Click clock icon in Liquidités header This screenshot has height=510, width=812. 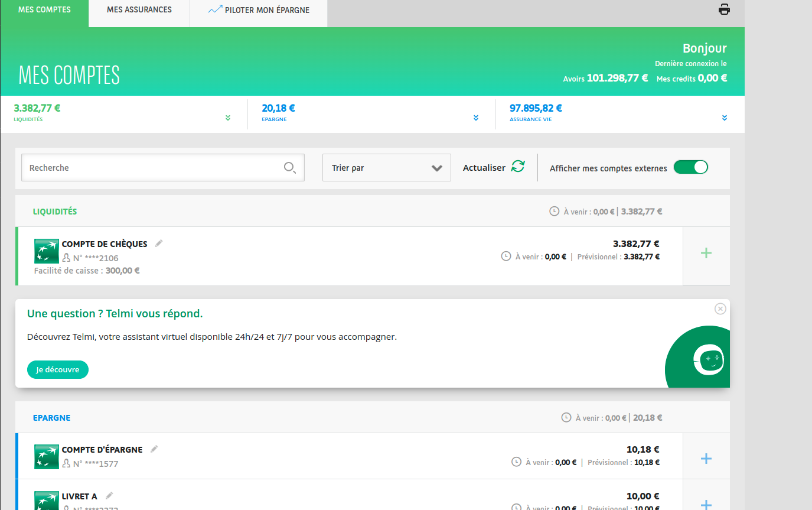[554, 211]
